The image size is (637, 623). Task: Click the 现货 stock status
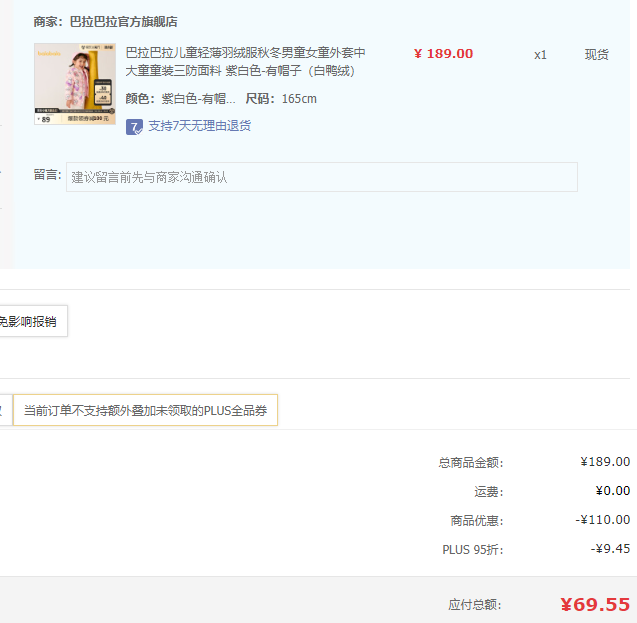(x=596, y=54)
